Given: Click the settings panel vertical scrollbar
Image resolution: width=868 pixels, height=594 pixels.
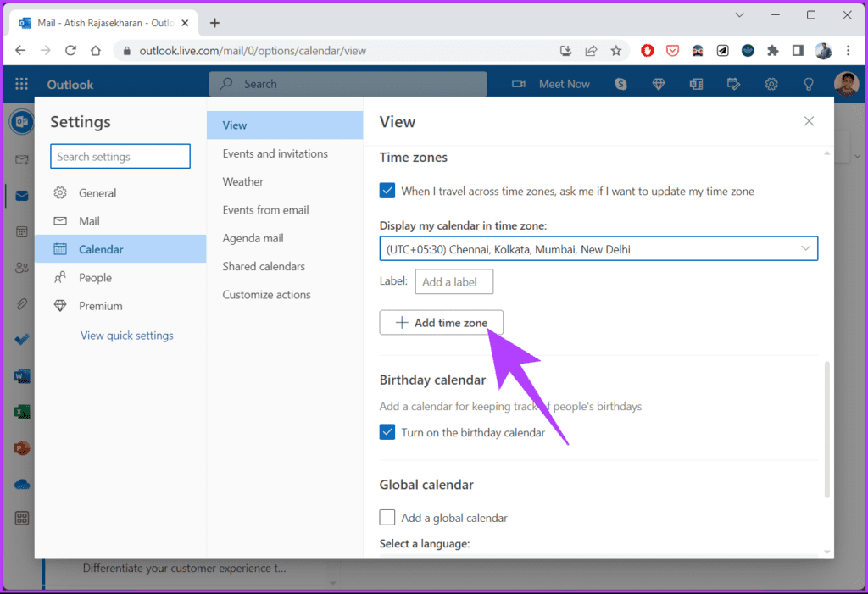Looking at the screenshot, I should [827, 430].
